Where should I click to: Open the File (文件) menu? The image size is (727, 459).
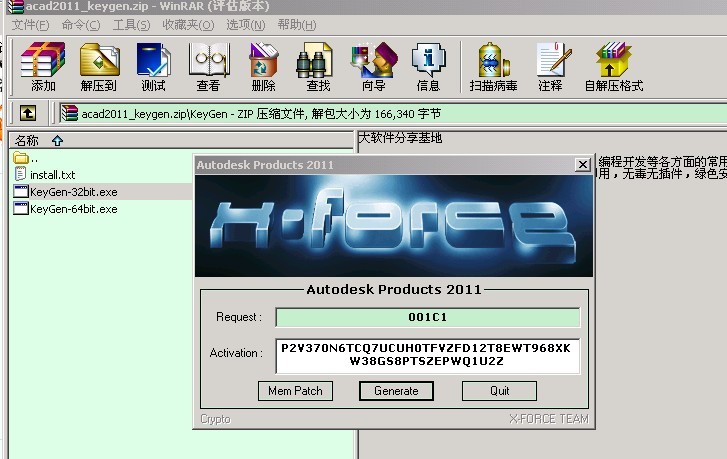pos(30,24)
